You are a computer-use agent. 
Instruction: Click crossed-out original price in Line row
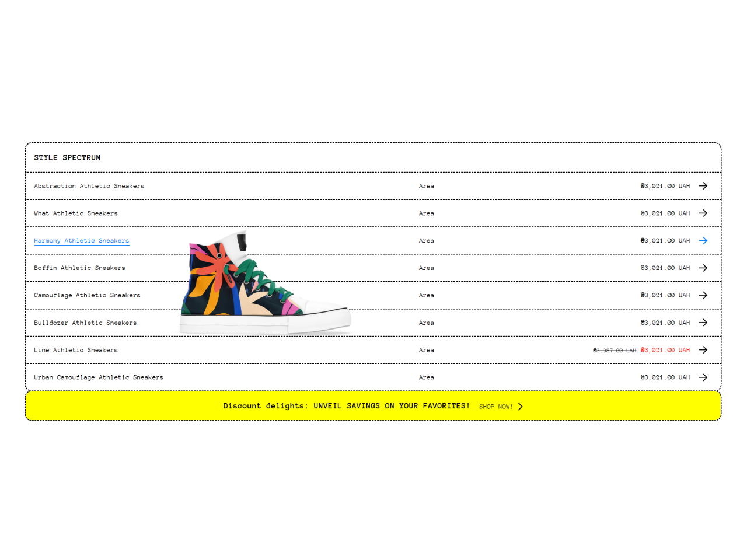click(x=615, y=351)
